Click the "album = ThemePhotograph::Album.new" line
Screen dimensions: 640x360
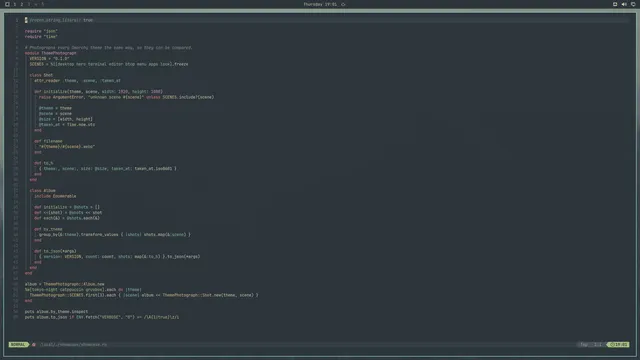pyautogui.click(x=64, y=284)
